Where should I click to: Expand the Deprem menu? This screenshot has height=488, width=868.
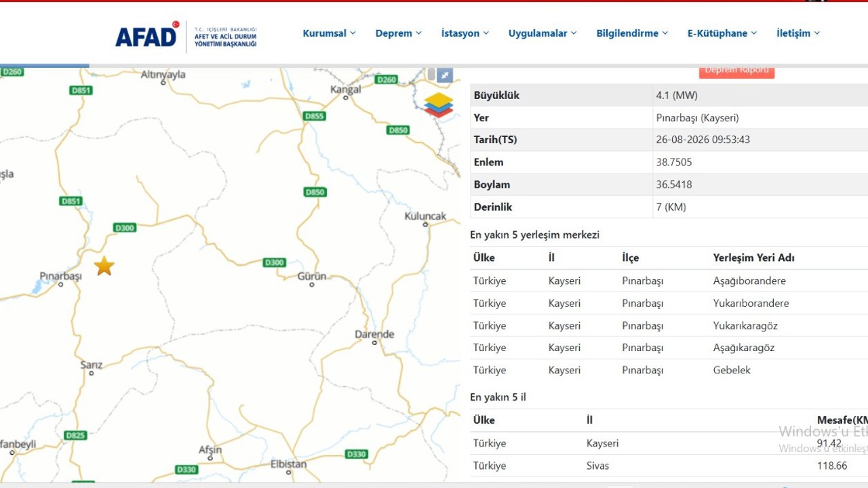click(x=398, y=33)
